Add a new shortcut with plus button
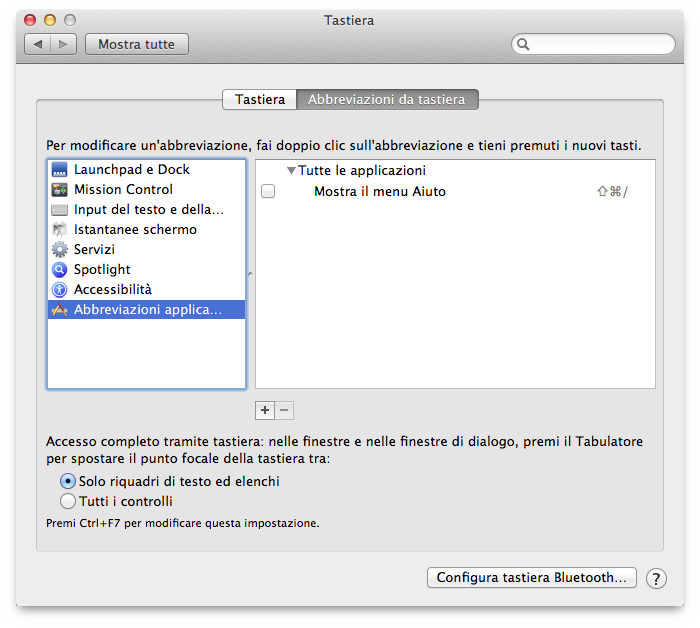Screen dimensions: 700x628 click(x=265, y=410)
